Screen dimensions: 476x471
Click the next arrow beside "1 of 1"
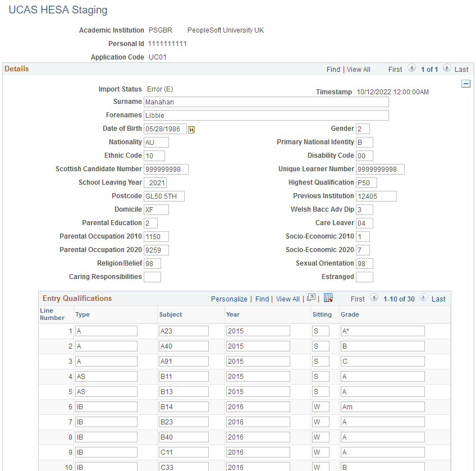[446, 69]
